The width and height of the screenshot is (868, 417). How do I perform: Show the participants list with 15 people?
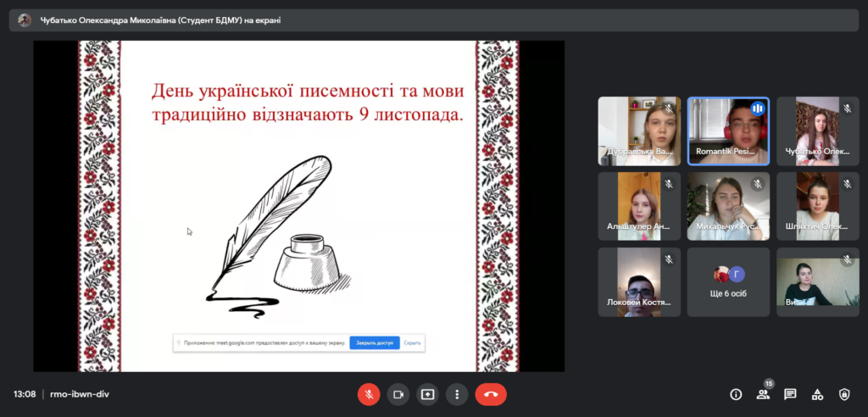click(763, 394)
